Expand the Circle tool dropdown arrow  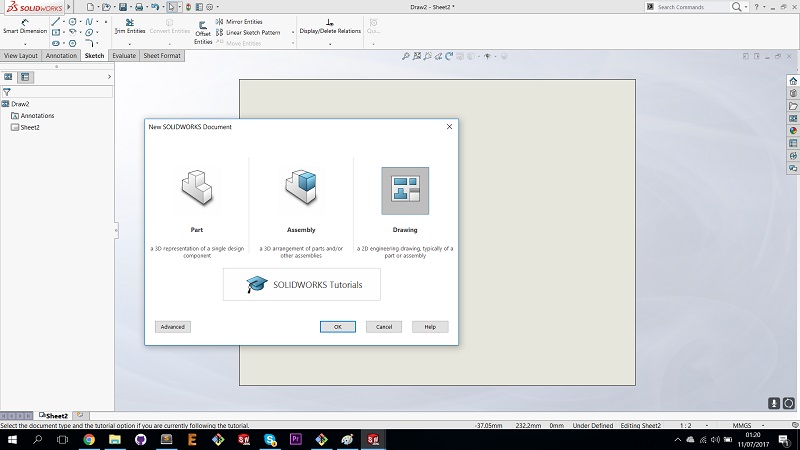point(81,22)
